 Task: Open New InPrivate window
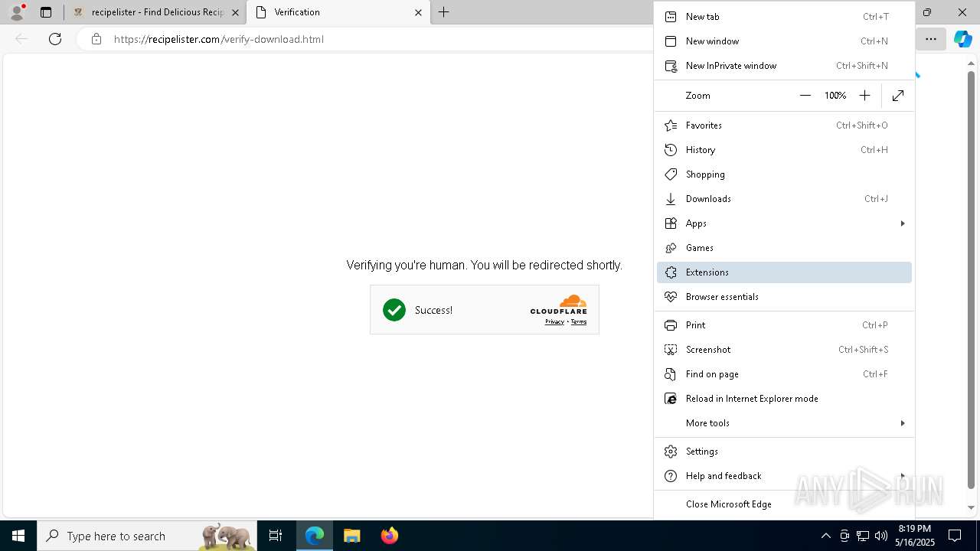tap(784, 66)
